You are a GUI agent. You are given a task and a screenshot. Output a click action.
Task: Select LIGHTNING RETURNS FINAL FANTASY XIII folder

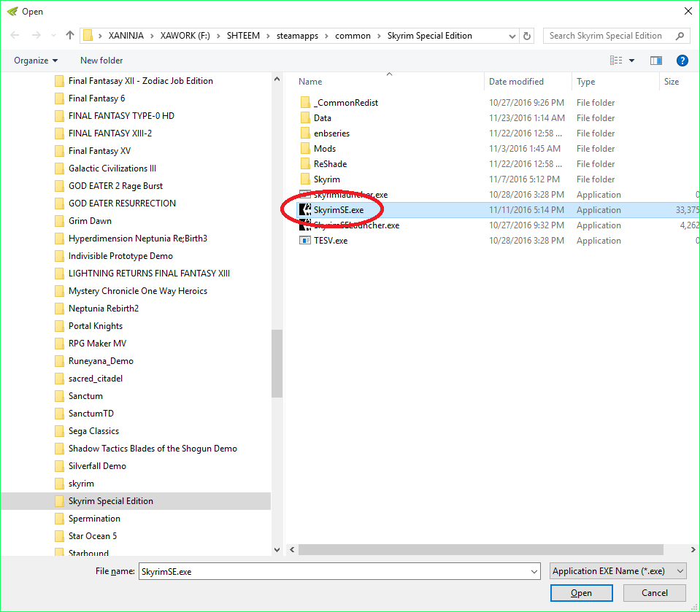[x=149, y=274]
